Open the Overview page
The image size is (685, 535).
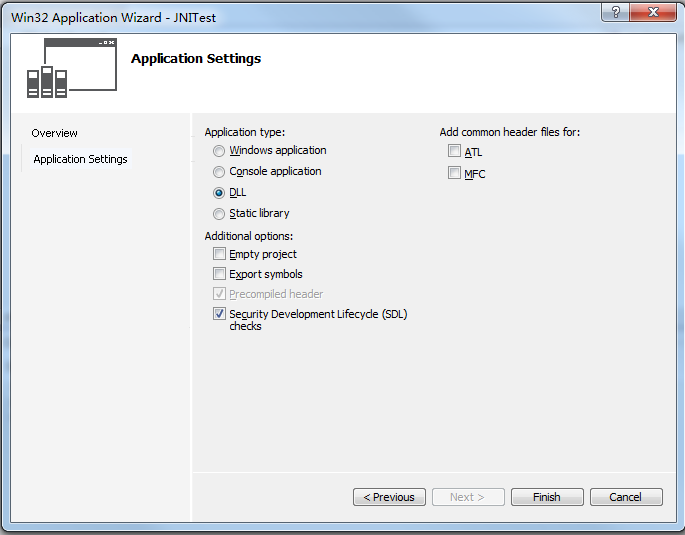click(x=54, y=133)
